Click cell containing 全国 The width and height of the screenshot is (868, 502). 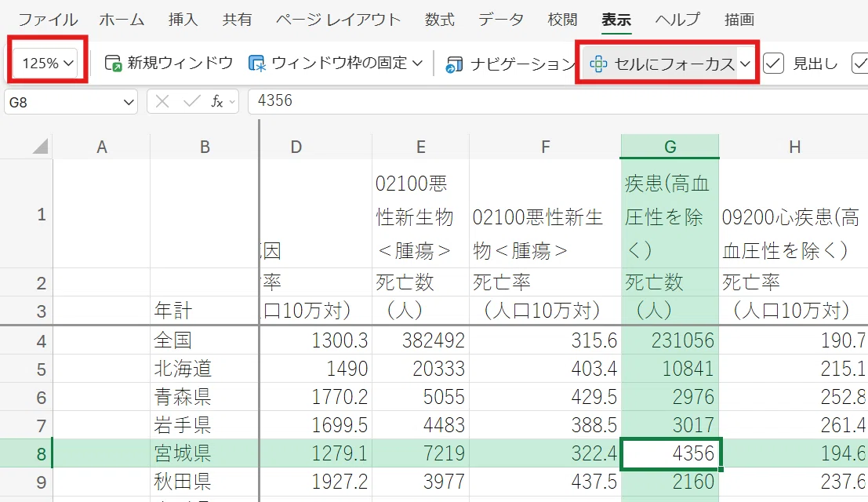(x=205, y=340)
